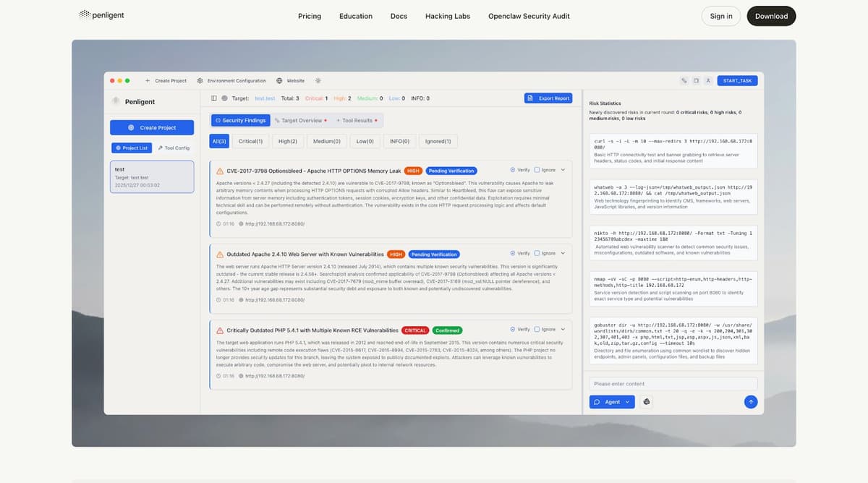This screenshot has height=483, width=868.
Task: Click Pending Verification badge on CVE-2017-9798 finding
Action: click(451, 171)
